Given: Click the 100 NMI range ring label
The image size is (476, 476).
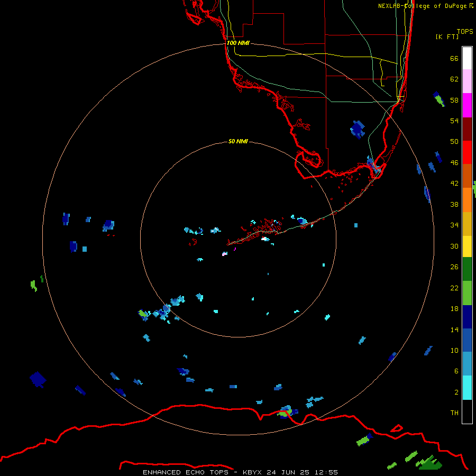Looking at the screenshot, I should [238, 43].
